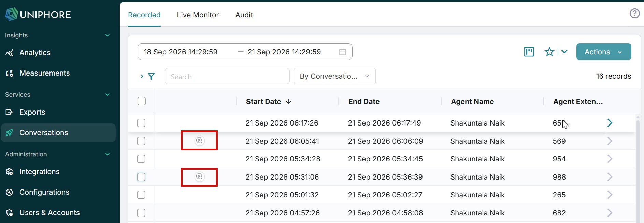Check the box for 05:34:28 conversation
Screen dimensions: 644x223
click(x=141, y=159)
